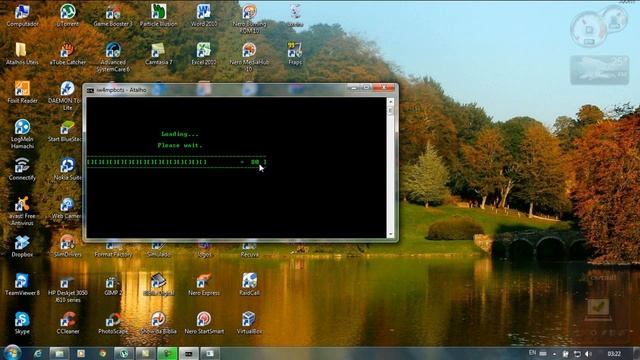The image size is (640, 360).
Task: Click the volume speaker tray icon
Action: pyautogui.click(x=588, y=354)
